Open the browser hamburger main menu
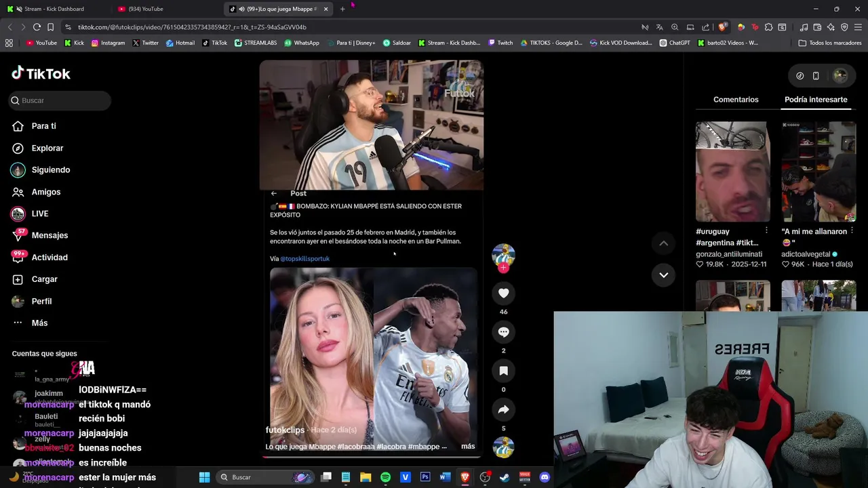868x488 pixels. (x=859, y=27)
